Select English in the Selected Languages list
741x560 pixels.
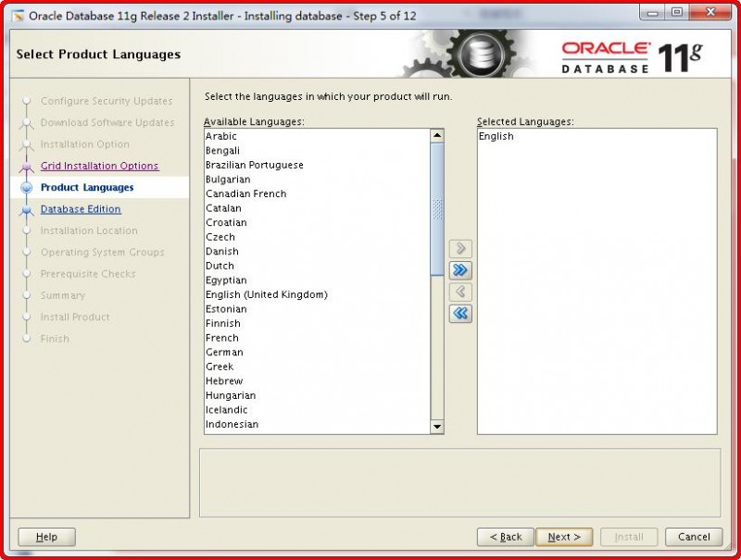(x=496, y=136)
